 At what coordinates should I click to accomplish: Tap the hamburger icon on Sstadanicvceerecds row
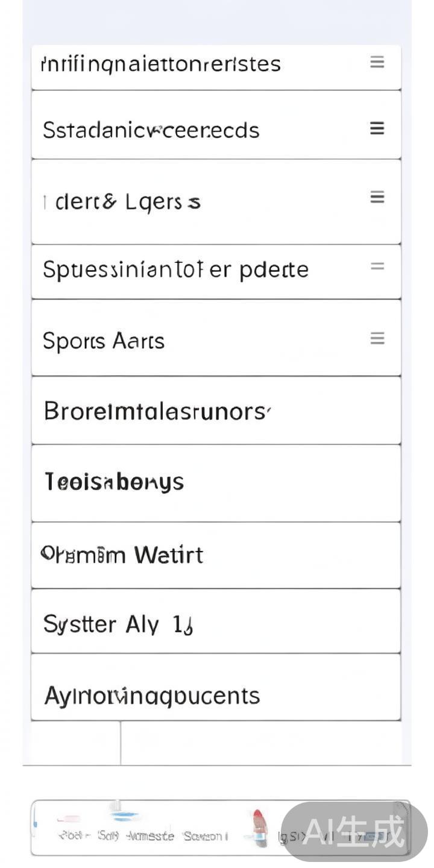coord(377,128)
